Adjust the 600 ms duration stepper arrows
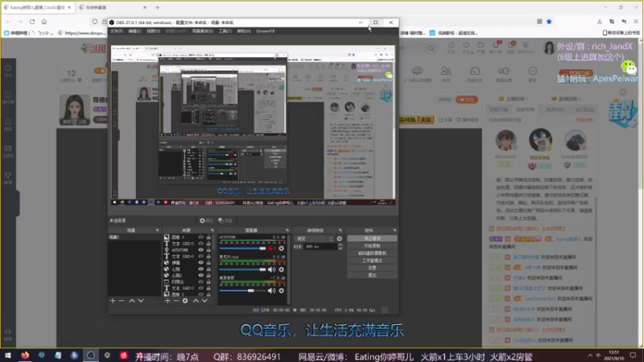This screenshot has width=644, height=362. click(x=340, y=246)
